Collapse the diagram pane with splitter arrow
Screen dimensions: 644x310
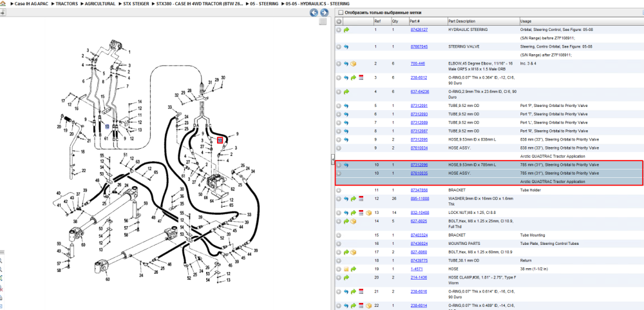[x=333, y=160]
